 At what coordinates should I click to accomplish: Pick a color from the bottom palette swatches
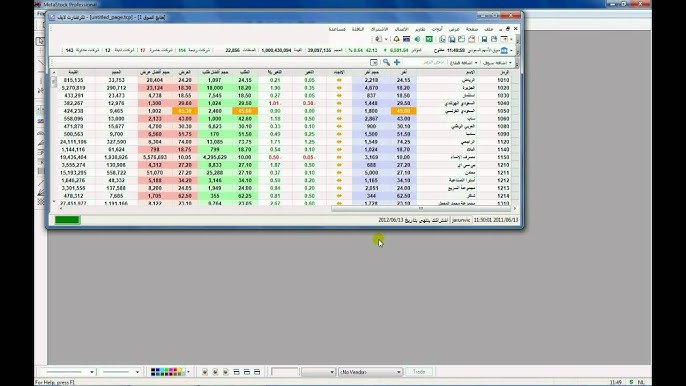point(168,372)
